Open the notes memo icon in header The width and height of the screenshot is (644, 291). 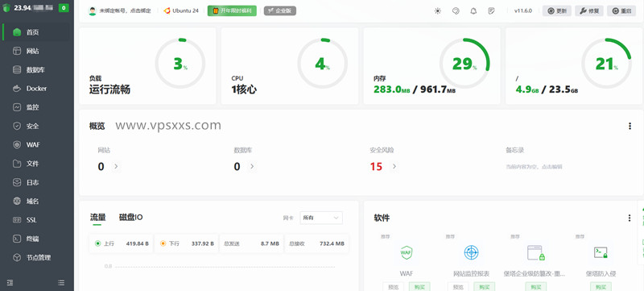click(491, 11)
